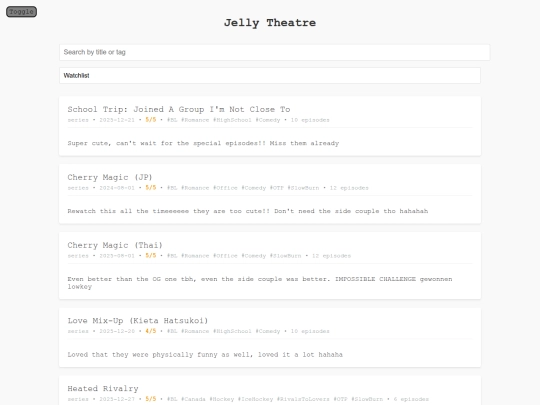Click 'Even better than the OG' review
The width and height of the screenshot is (540, 405).
260,283
